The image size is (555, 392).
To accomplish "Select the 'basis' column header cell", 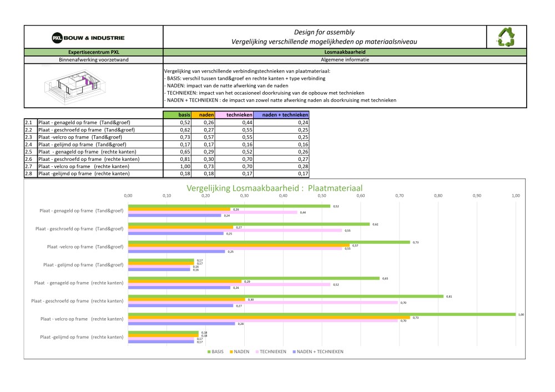I will coord(177,115).
